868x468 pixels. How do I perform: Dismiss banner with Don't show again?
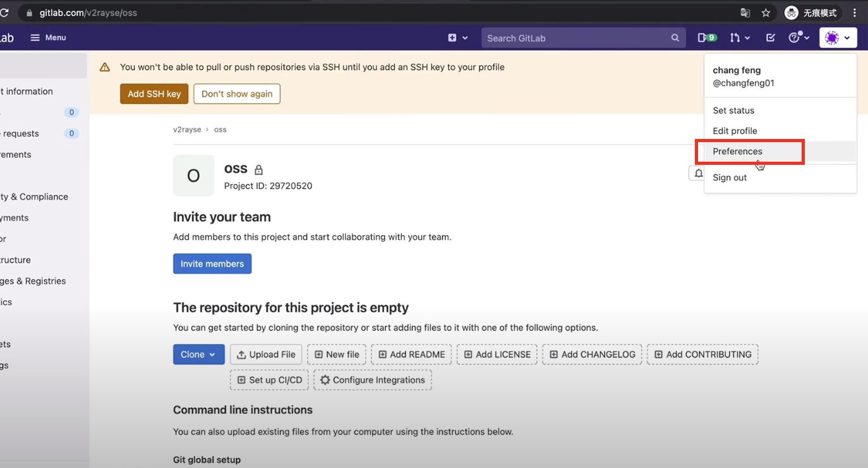[237, 94]
